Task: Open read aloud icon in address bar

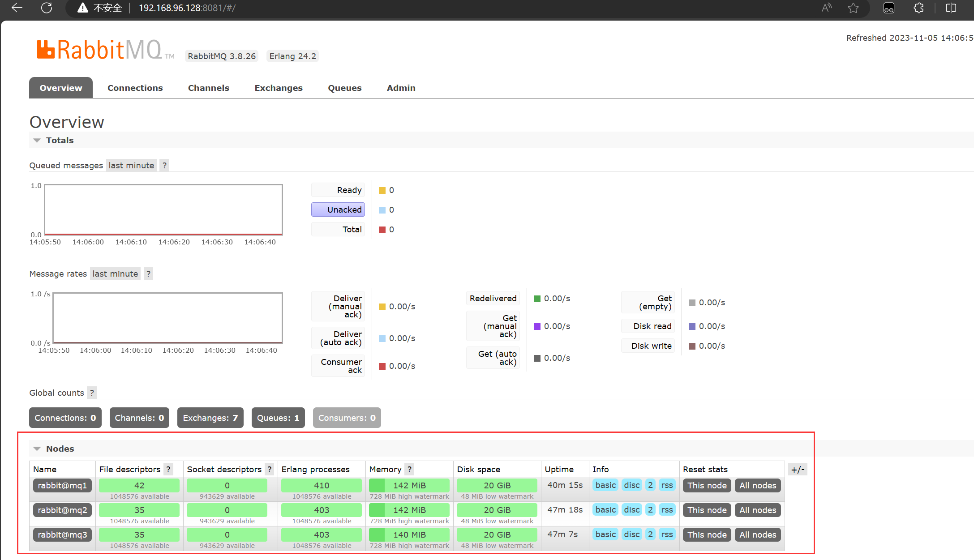Action: 827,8
